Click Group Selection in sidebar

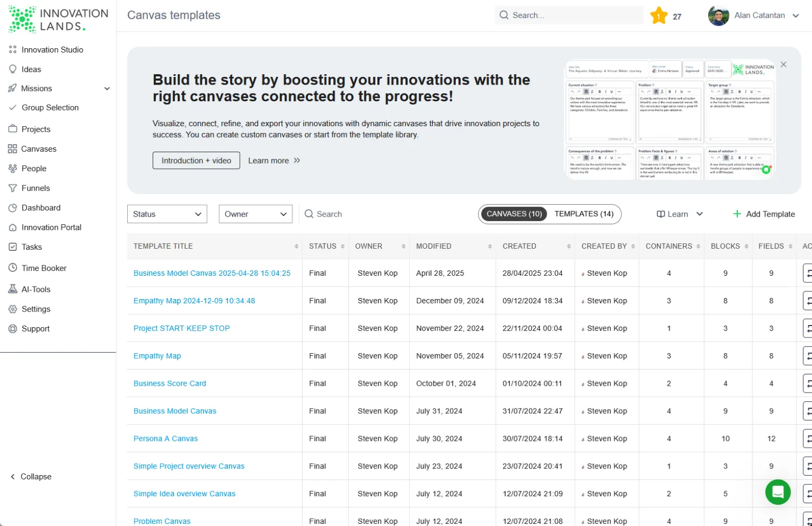(50, 108)
